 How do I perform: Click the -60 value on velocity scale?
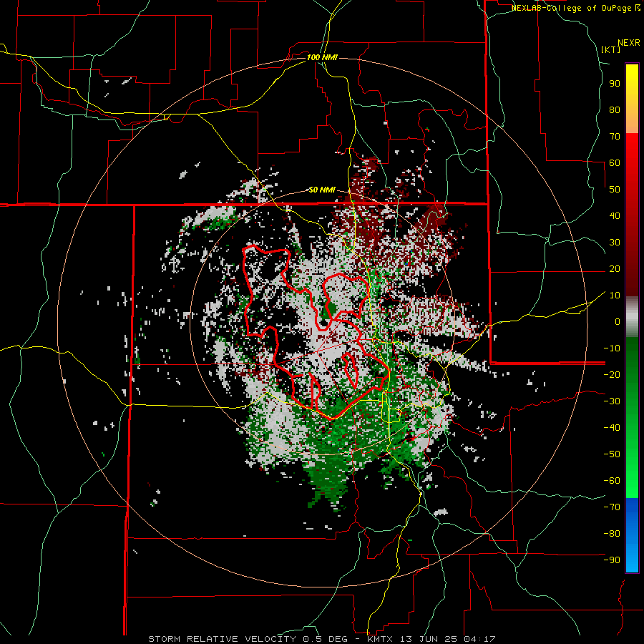(612, 481)
